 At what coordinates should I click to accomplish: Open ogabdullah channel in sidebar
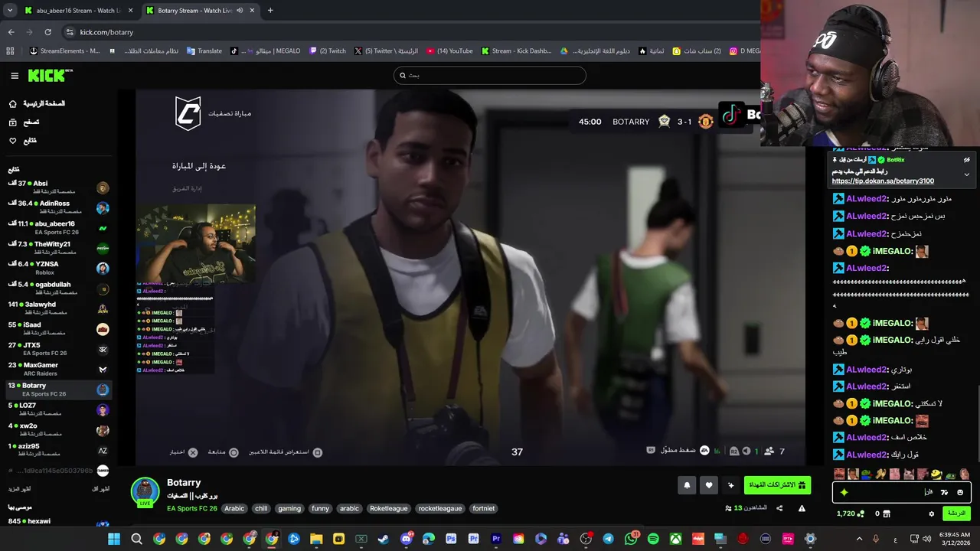57,289
